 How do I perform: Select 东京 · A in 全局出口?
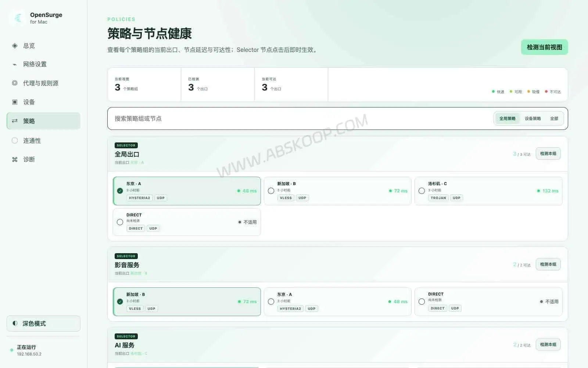(187, 191)
